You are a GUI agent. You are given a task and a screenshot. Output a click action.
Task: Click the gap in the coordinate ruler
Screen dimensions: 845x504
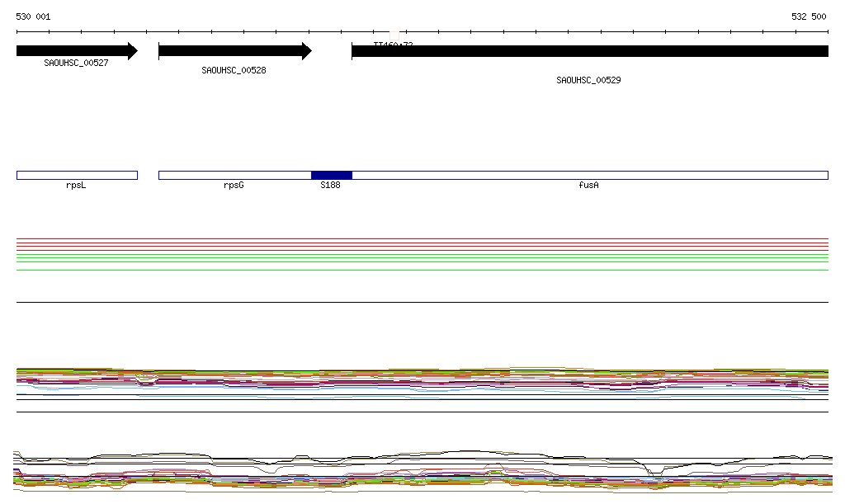pyautogui.click(x=395, y=32)
